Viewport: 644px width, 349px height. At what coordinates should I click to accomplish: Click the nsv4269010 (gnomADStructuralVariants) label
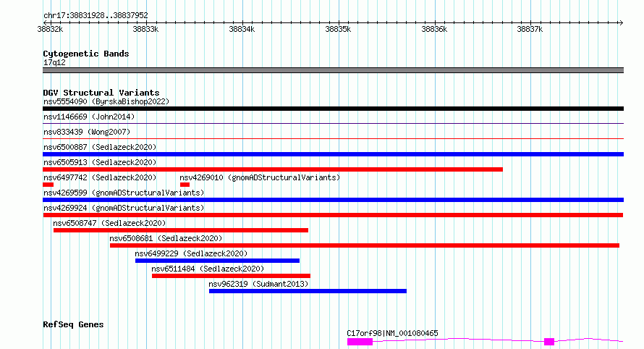[260, 177]
